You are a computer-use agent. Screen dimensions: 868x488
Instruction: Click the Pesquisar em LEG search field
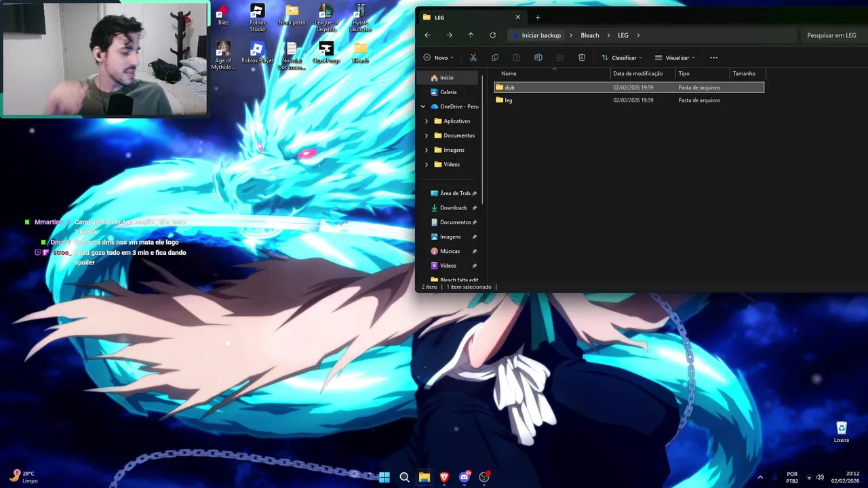[831, 35]
